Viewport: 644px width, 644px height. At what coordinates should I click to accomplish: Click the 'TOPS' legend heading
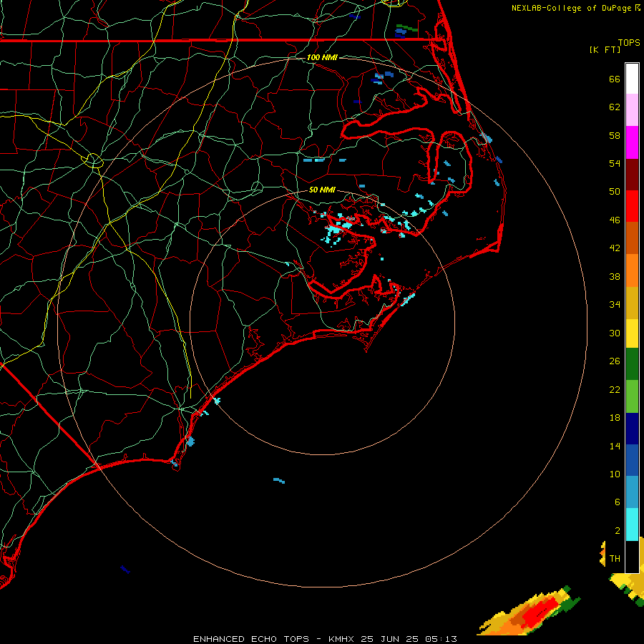coord(629,42)
